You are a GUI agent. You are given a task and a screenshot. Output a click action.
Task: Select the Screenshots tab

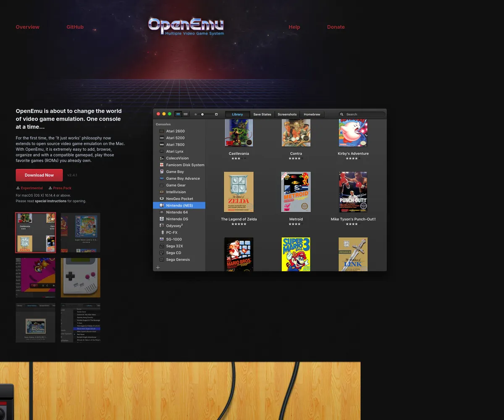pyautogui.click(x=287, y=114)
